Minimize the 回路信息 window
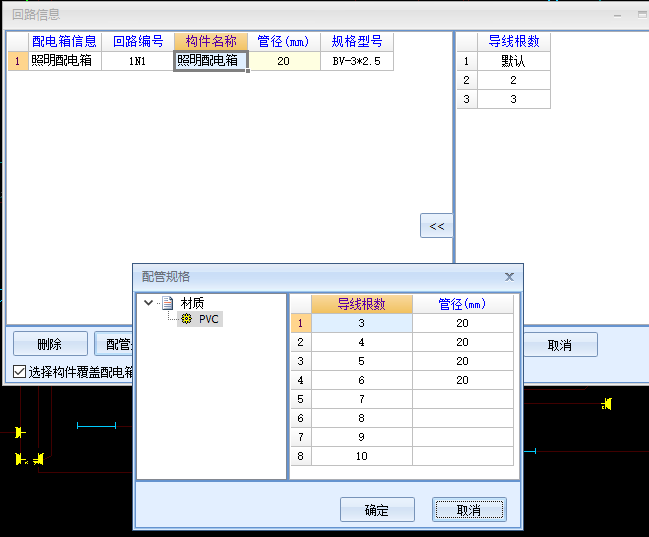Image resolution: width=649 pixels, height=537 pixels. pos(618,15)
